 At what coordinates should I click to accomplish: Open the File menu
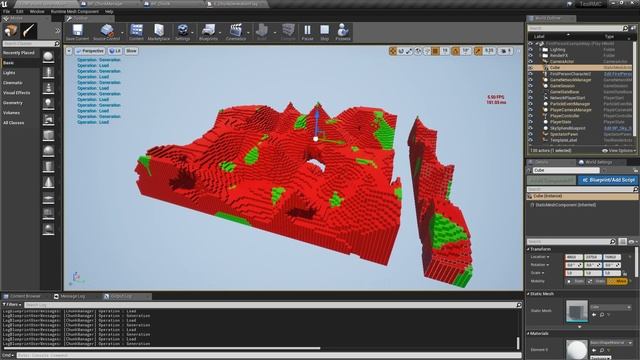[x=7, y=11]
